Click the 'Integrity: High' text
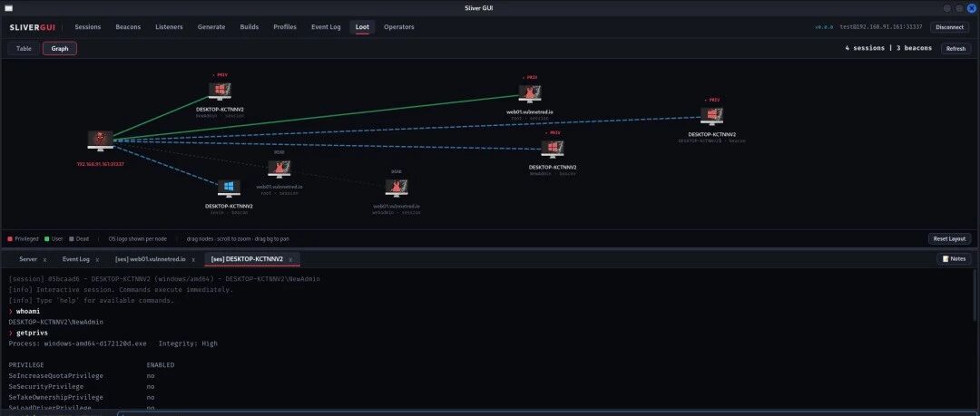Image resolution: width=980 pixels, height=416 pixels. click(188, 343)
